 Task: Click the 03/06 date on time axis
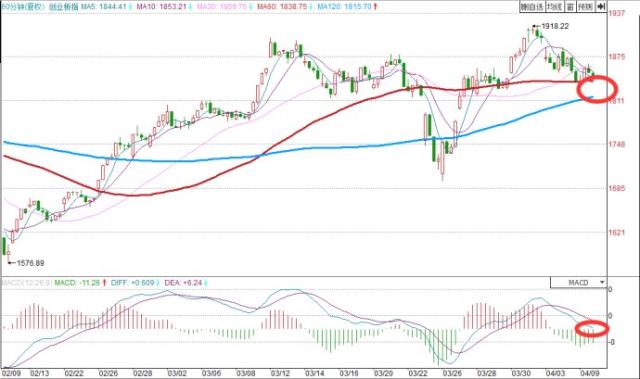pos(211,373)
